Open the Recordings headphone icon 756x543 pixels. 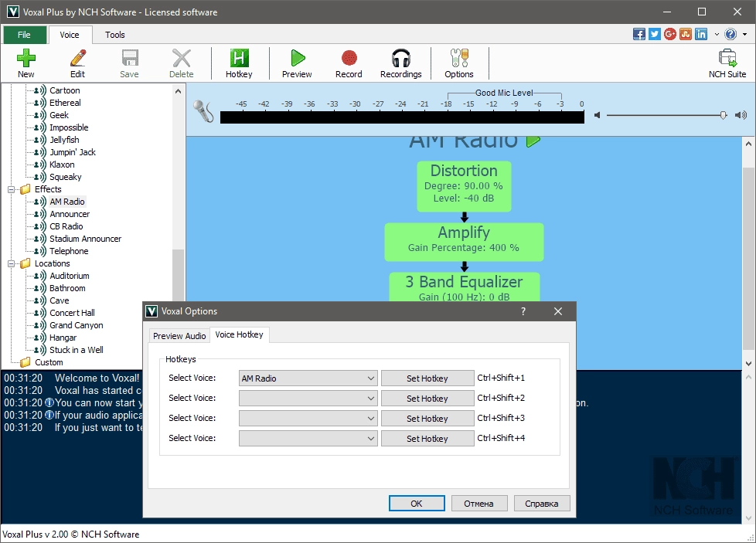(400, 63)
